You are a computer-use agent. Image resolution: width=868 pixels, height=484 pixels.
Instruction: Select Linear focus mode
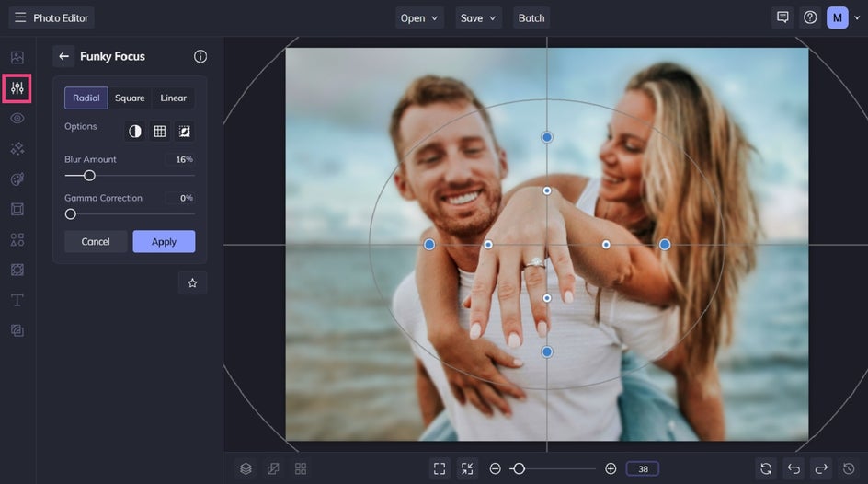(173, 98)
